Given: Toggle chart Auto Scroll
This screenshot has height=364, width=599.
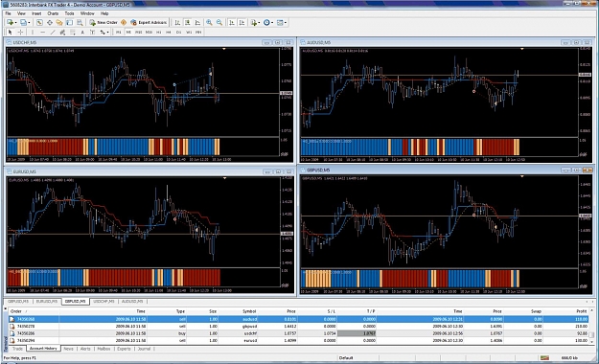Looking at the screenshot, I should coord(232,23).
